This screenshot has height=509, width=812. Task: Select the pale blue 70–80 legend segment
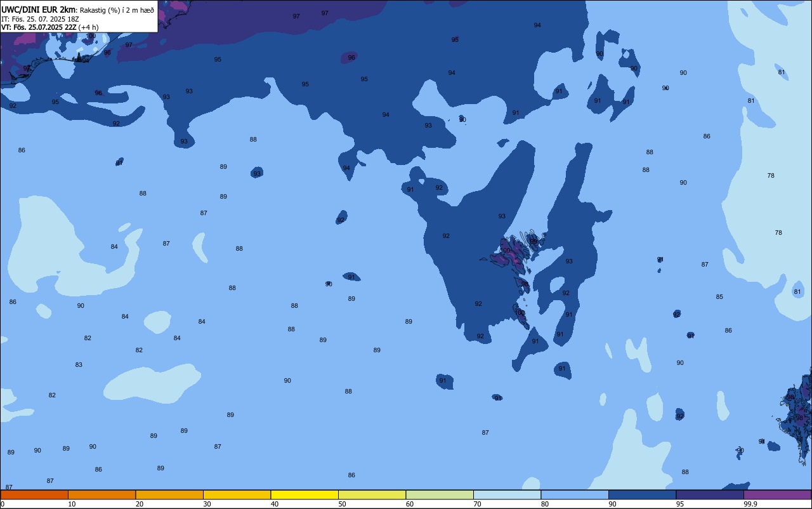[x=507, y=494]
